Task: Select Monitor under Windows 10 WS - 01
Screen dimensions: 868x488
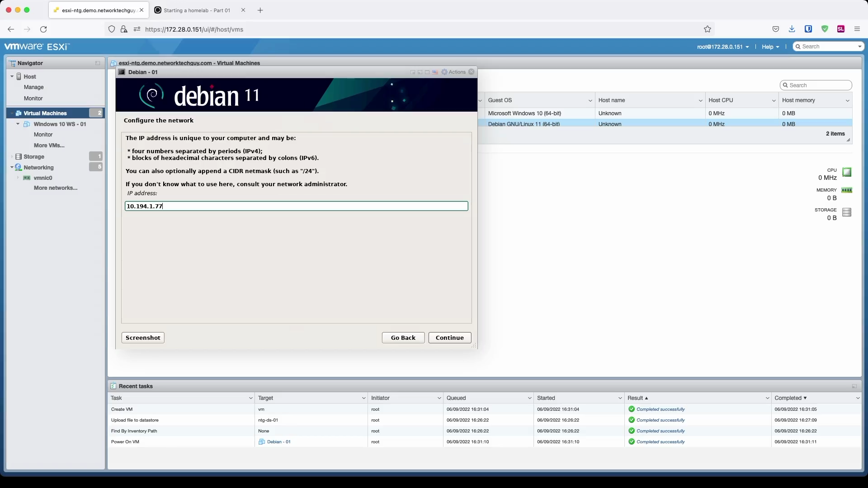Action: pyautogui.click(x=43, y=135)
